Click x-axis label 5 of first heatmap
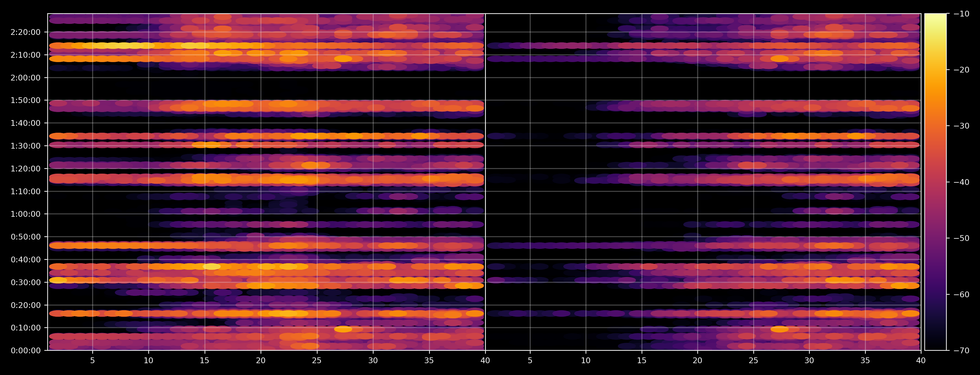This screenshot has width=980, height=375. (x=93, y=360)
